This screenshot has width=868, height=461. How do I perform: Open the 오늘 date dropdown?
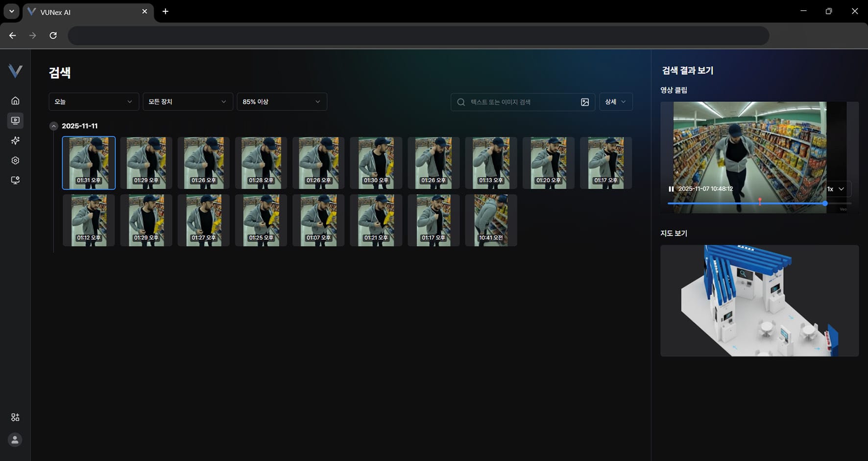coord(94,102)
